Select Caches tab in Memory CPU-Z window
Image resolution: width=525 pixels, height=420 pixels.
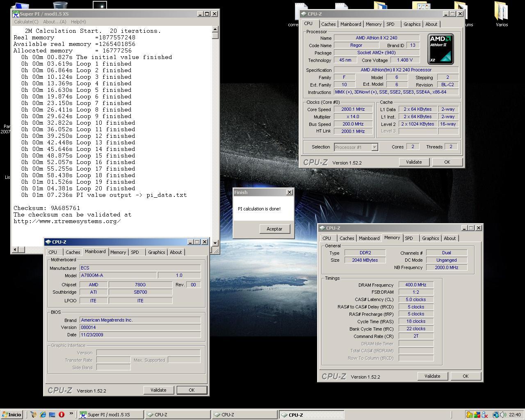[347, 238]
